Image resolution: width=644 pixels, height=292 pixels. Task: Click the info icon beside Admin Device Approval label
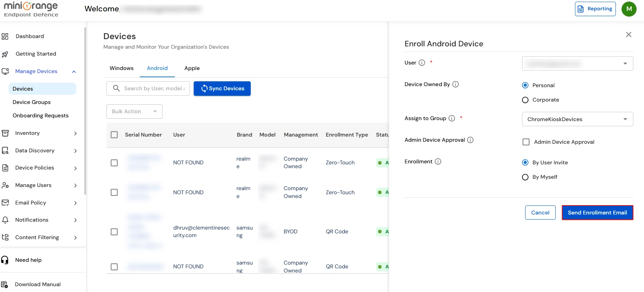click(470, 140)
